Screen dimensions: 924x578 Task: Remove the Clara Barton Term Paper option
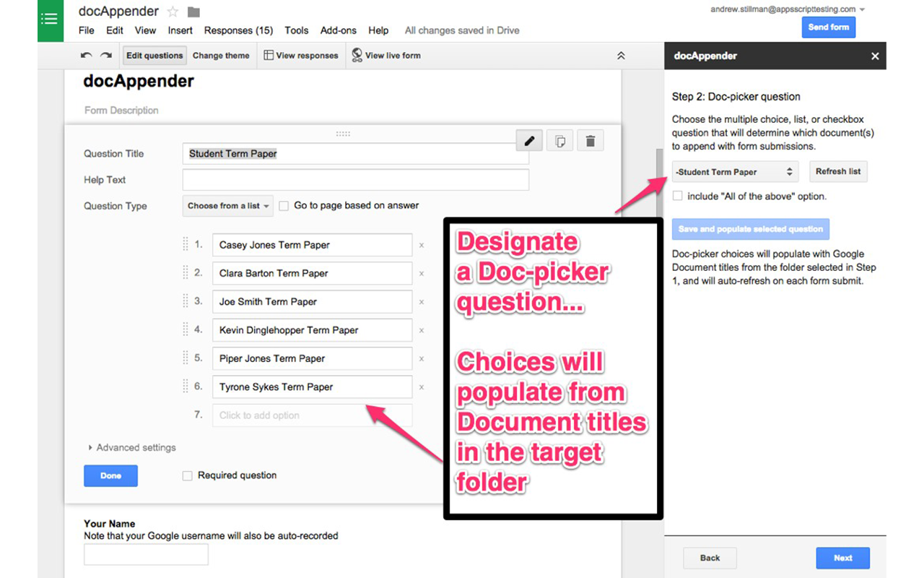422,274
